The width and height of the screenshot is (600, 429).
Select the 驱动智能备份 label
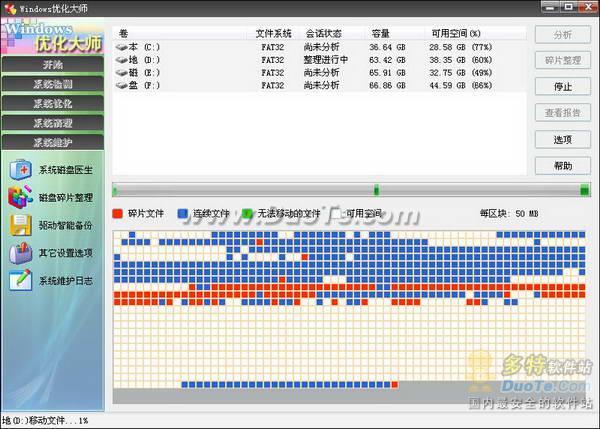tap(66, 225)
